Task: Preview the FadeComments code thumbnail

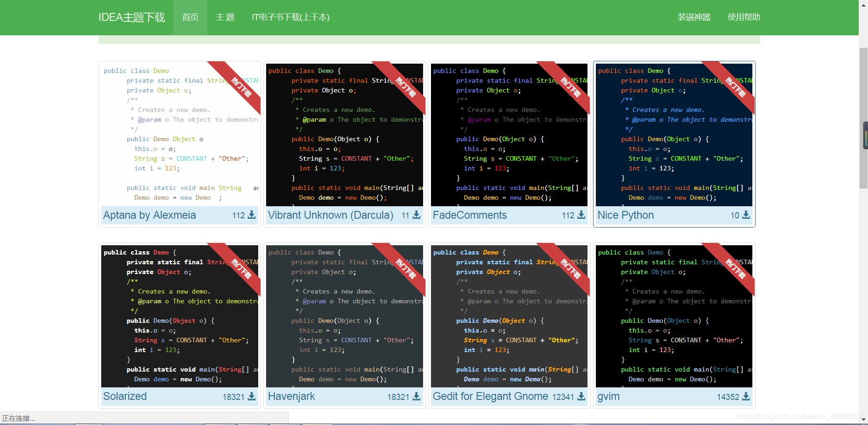Action: (509, 135)
